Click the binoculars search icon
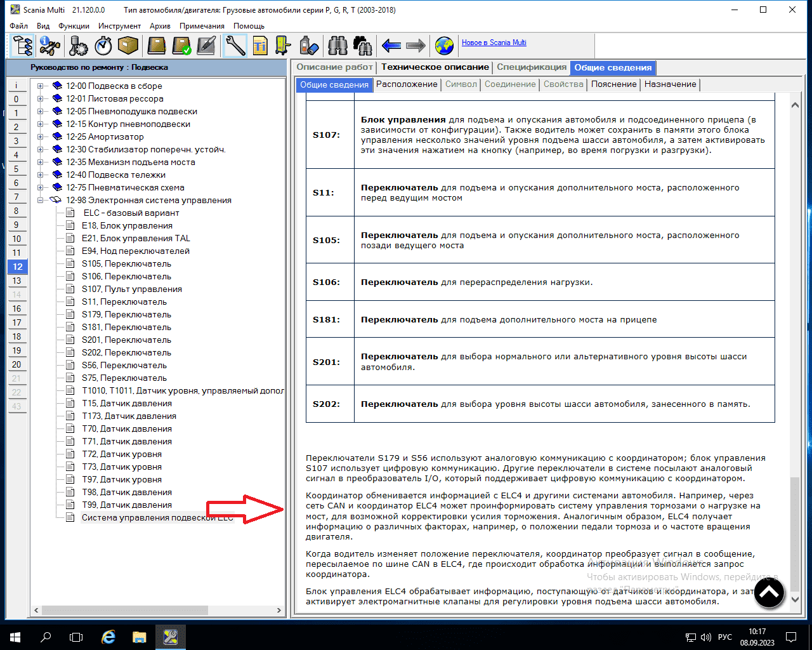812x650 pixels. 337,46
